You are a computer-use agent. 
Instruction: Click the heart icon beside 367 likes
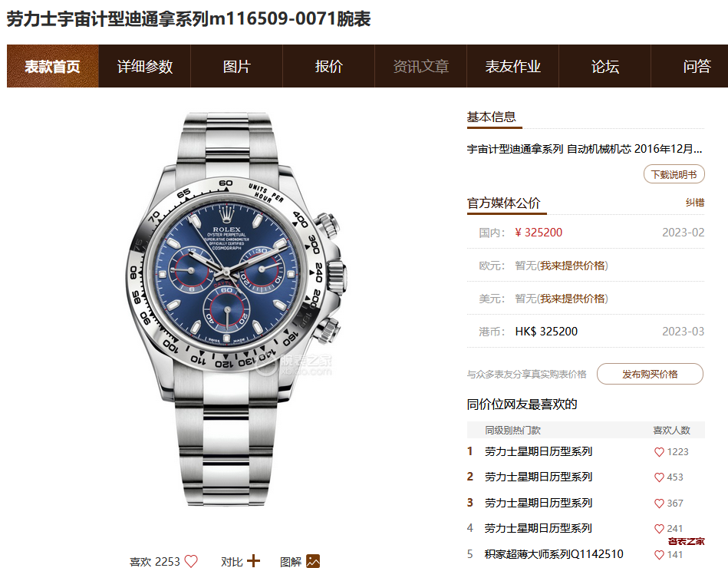click(x=659, y=504)
